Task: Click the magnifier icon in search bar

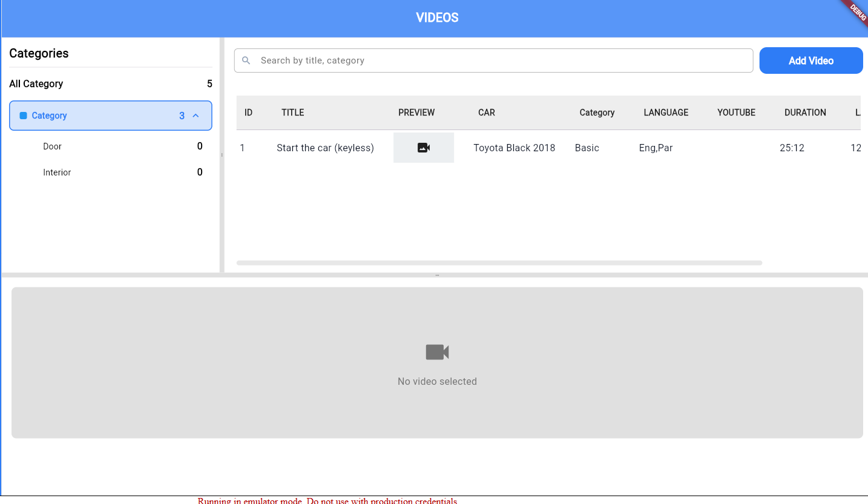Action: coord(246,61)
